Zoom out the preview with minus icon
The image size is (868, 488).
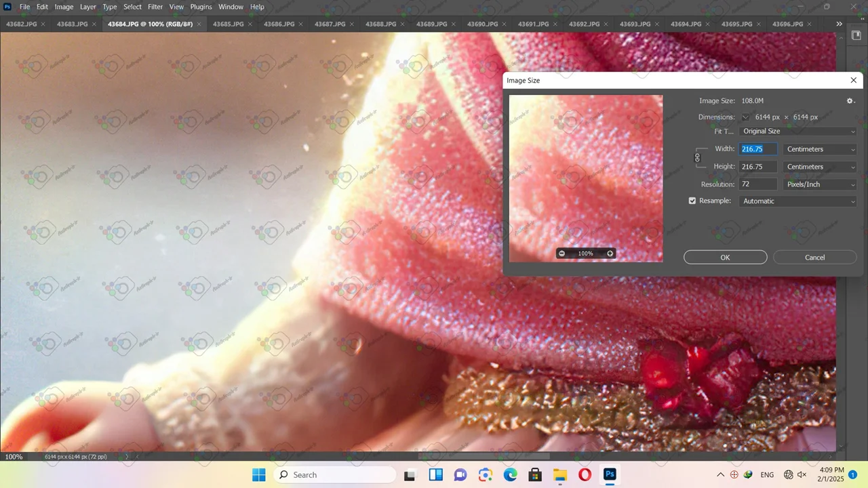click(561, 253)
